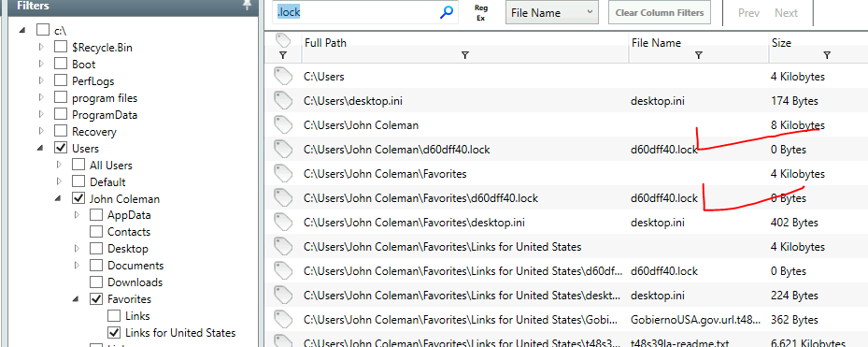868x347 pixels.
Task: Open the File Name search-field dropdown
Action: pyautogui.click(x=552, y=12)
